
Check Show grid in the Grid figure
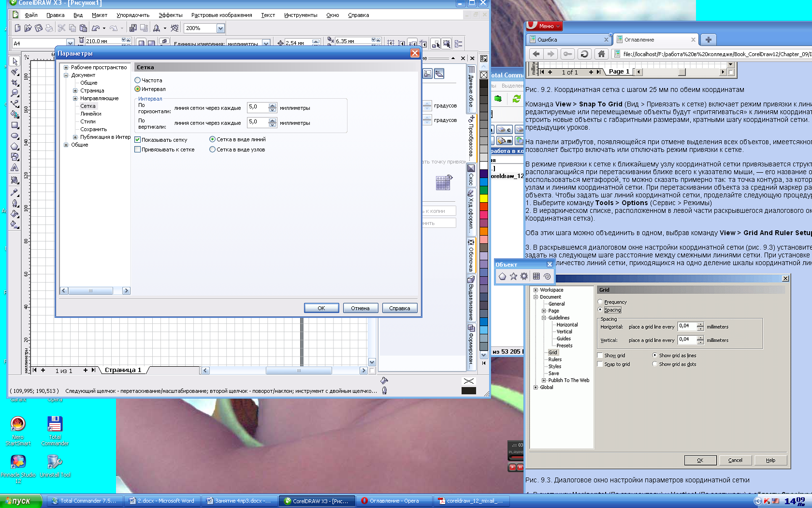[600, 356]
